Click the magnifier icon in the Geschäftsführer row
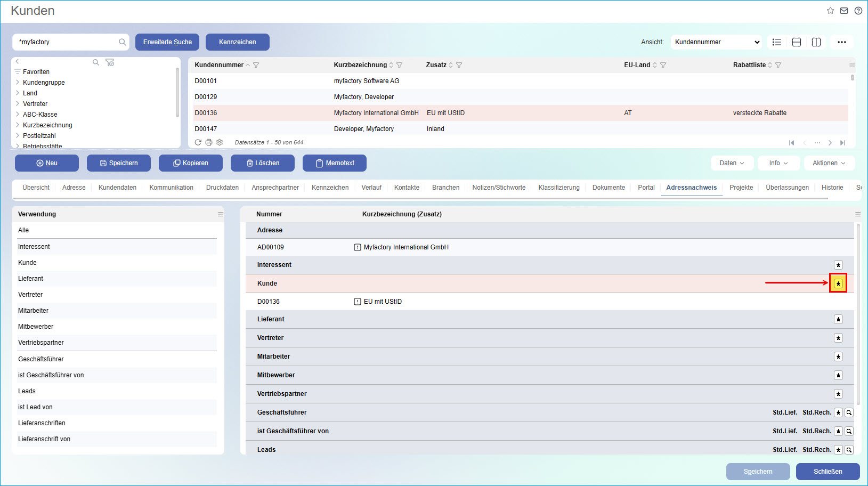 849,412
